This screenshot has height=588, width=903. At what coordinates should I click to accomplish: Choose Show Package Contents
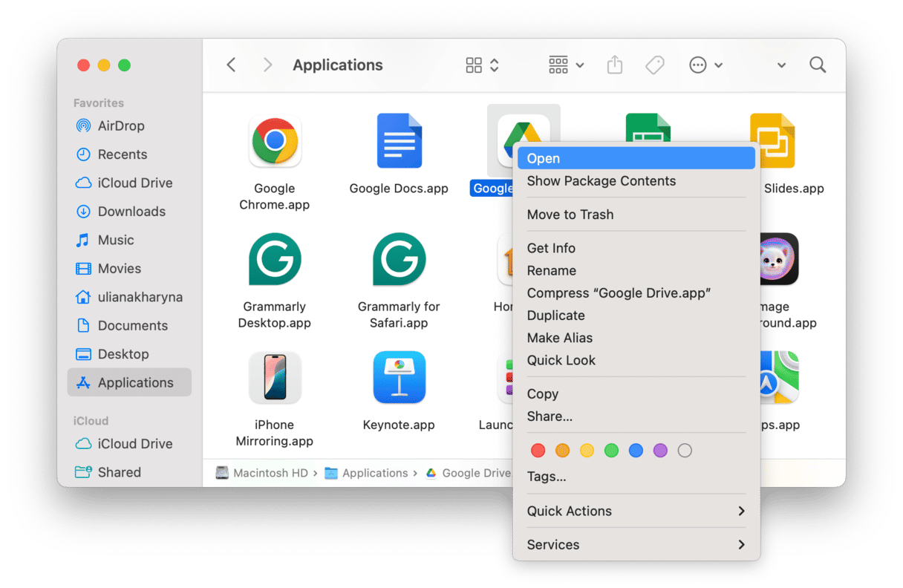(636, 181)
